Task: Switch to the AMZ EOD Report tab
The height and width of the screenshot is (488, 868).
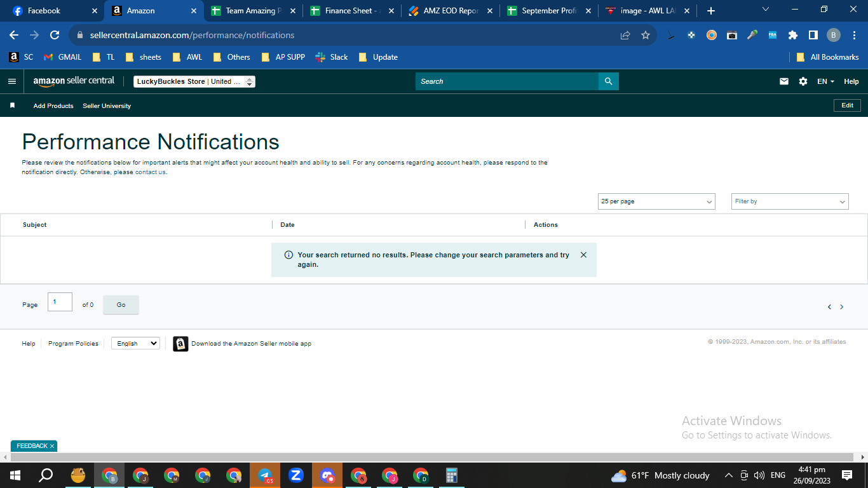Action: 452,11
